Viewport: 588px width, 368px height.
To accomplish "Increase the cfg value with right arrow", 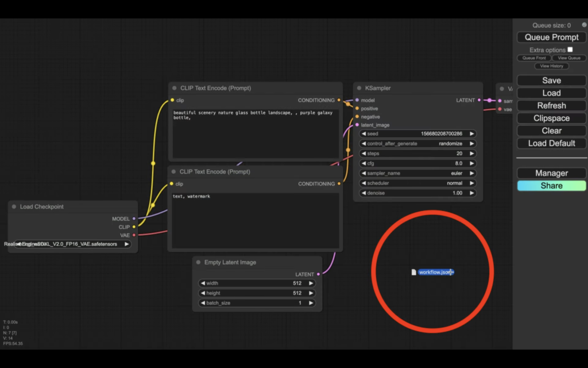I will pos(471,163).
